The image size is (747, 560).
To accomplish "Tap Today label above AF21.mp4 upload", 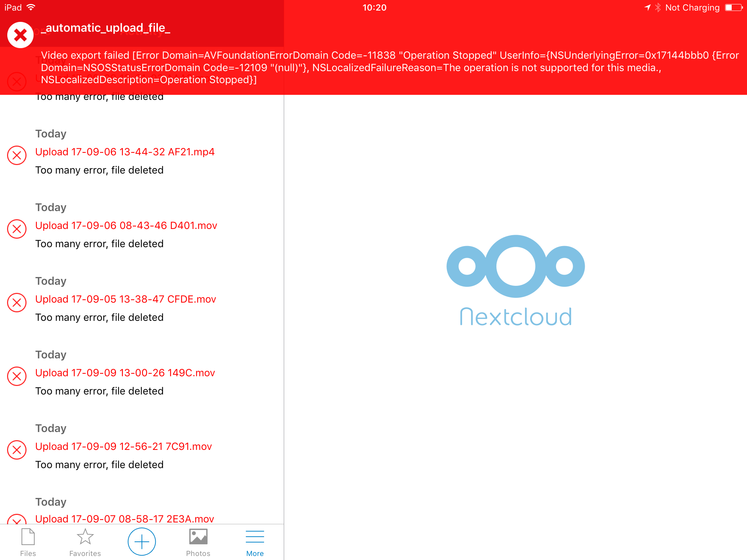I will pyautogui.click(x=51, y=134).
